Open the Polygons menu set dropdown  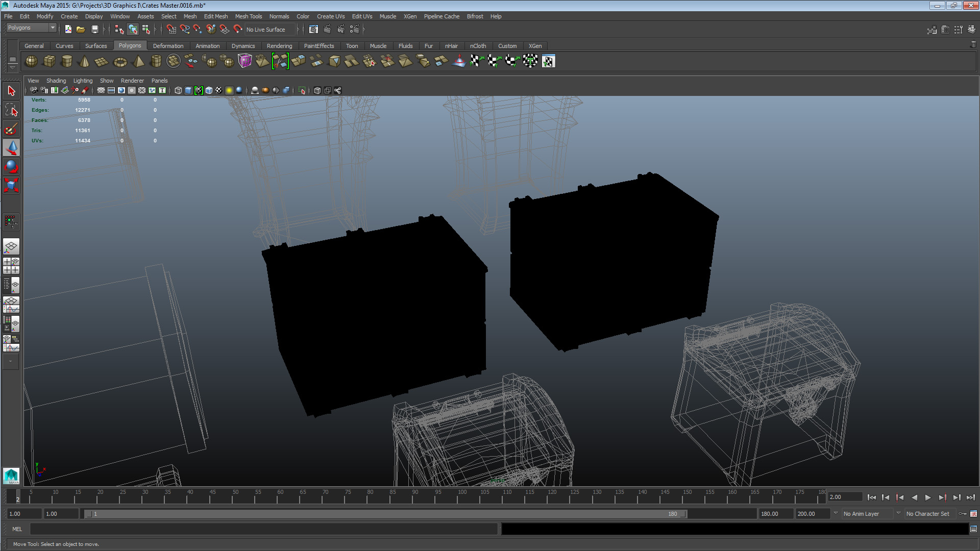pos(31,28)
